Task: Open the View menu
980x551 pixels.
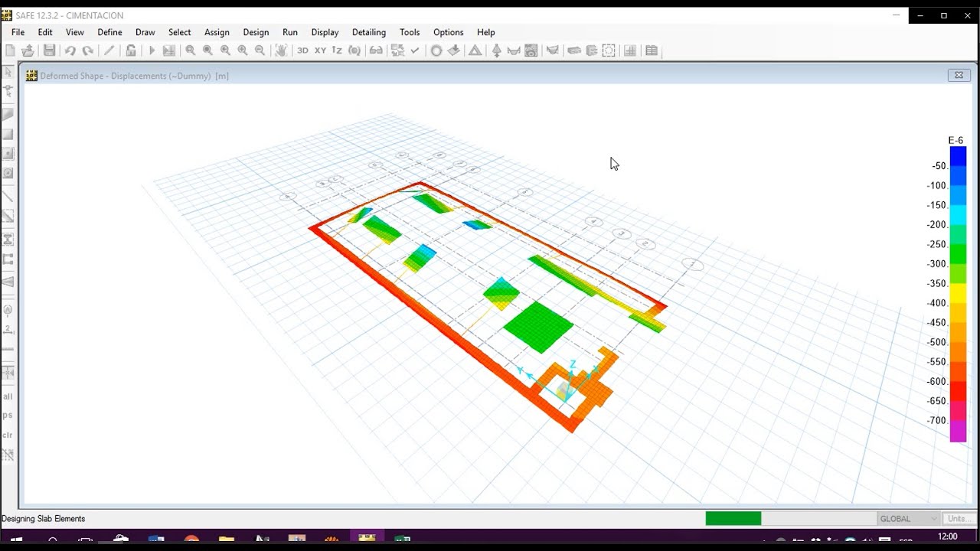Action: point(75,32)
